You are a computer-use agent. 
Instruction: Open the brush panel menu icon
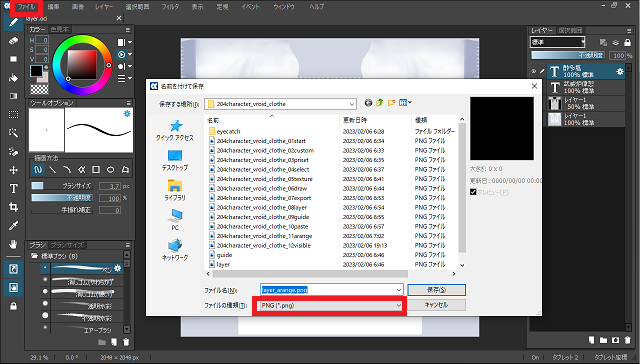128,245
